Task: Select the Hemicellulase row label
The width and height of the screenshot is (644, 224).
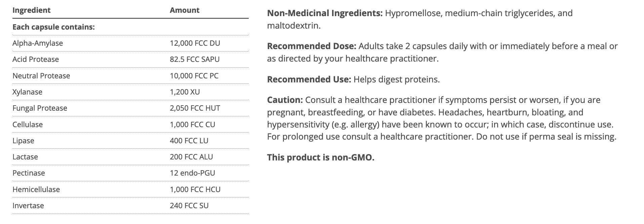Action: tap(36, 189)
